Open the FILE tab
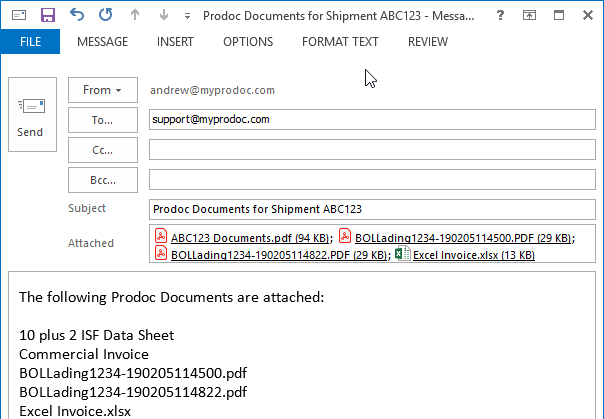The width and height of the screenshot is (604, 419). coord(30,42)
